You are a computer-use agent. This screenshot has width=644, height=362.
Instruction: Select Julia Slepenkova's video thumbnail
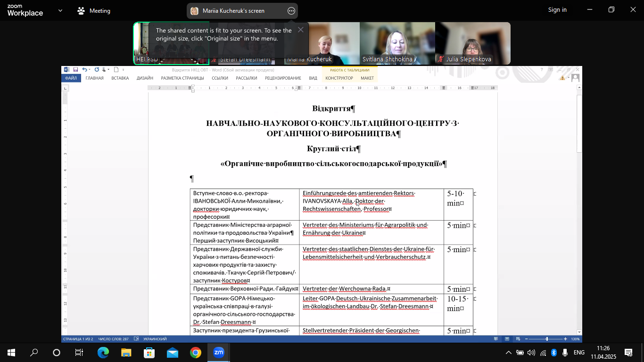[x=472, y=43]
